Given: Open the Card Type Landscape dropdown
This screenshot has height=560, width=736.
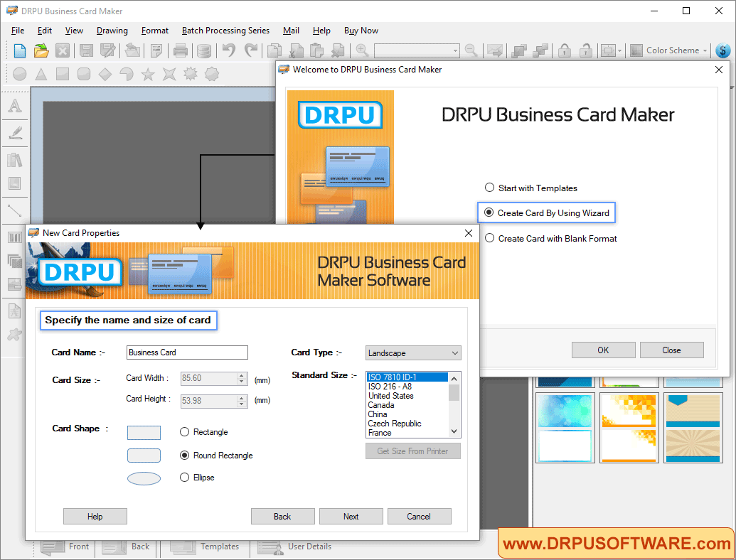Looking at the screenshot, I should point(413,352).
